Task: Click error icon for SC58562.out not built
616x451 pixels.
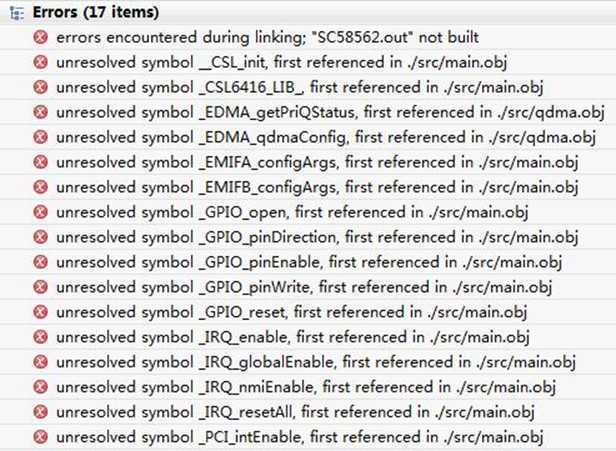Action: coord(40,37)
